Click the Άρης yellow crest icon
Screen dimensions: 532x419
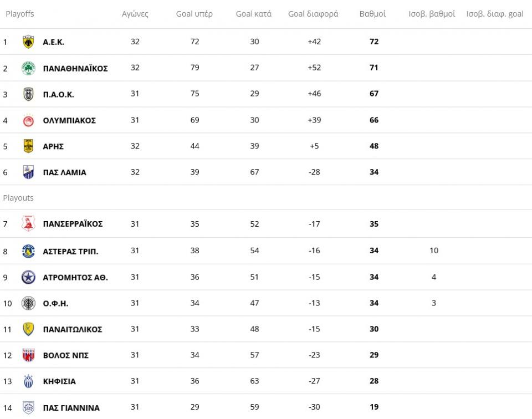pyautogui.click(x=28, y=146)
